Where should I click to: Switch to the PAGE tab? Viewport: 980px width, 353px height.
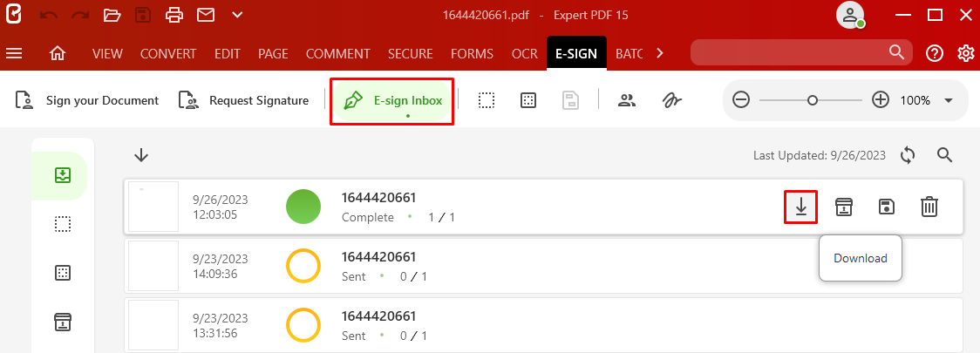(273, 54)
